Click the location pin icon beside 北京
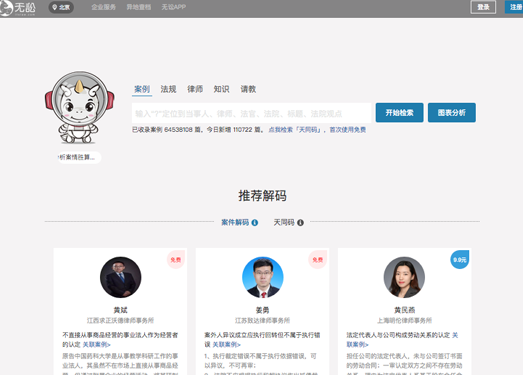523x375 pixels. [55, 7]
